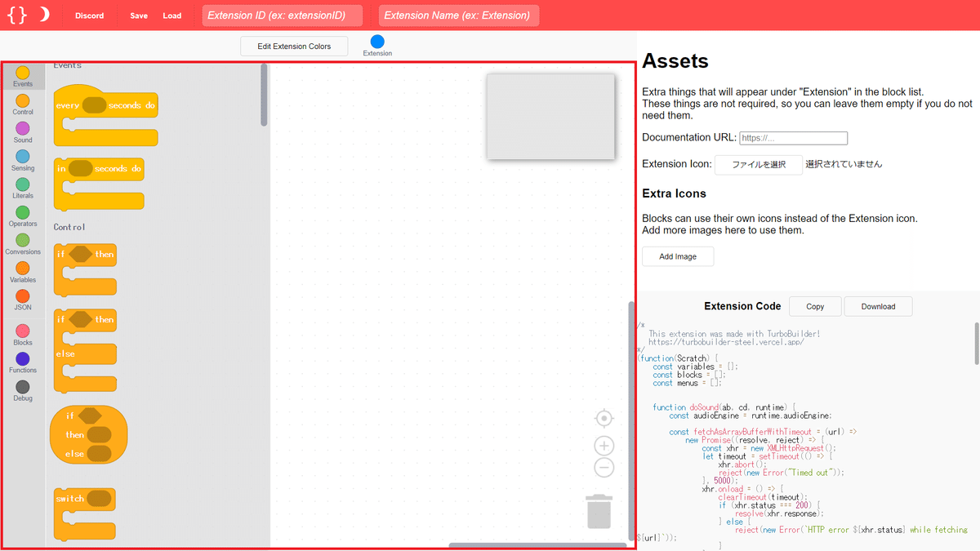980x551 pixels.
Task: Focus the Extension ID input field
Action: 283,16
